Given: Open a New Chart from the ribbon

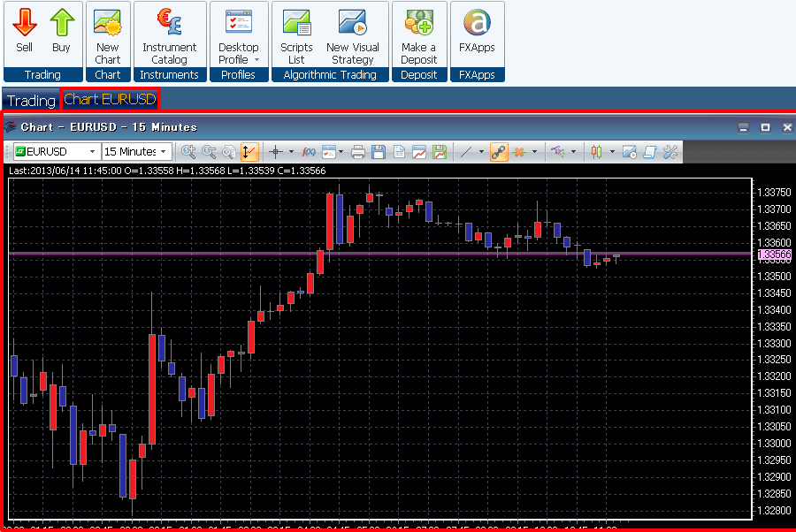Looking at the screenshot, I should [x=108, y=35].
